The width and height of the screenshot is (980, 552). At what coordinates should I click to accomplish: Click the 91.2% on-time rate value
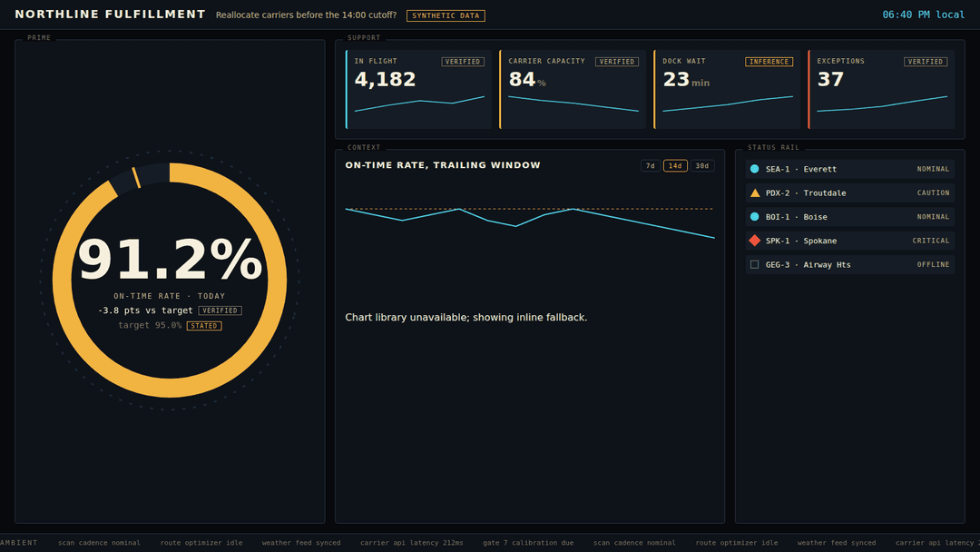170,259
